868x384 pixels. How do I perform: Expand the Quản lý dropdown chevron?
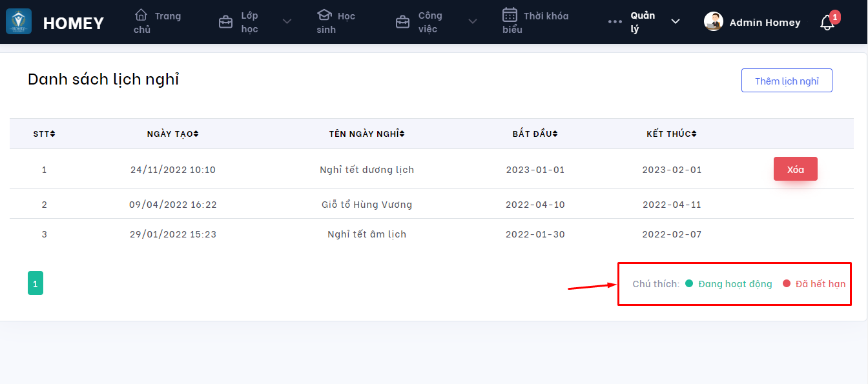pos(676,22)
